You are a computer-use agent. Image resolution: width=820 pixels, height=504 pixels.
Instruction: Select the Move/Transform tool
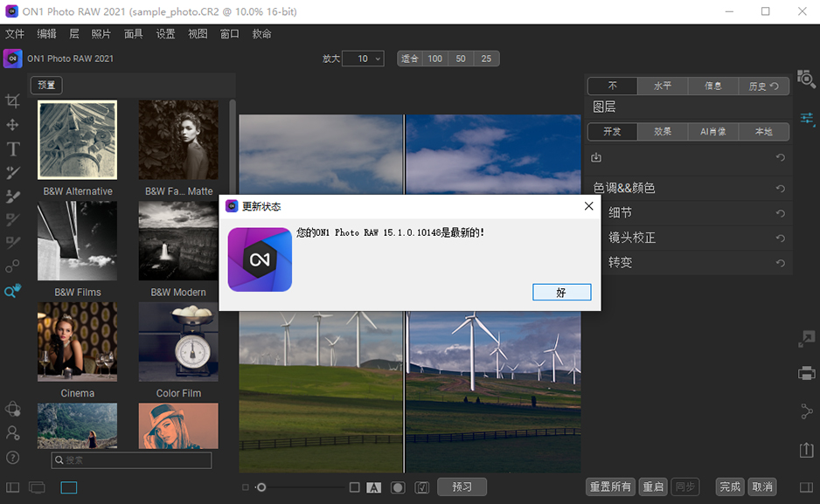click(x=12, y=125)
